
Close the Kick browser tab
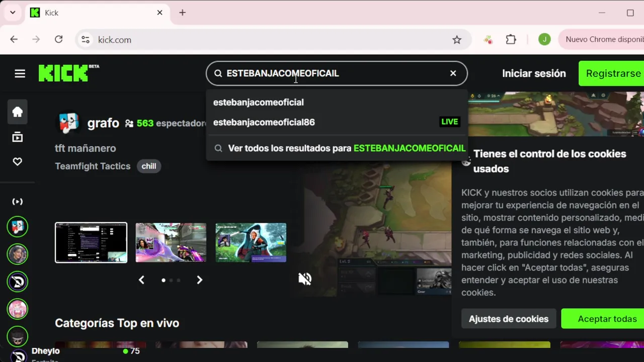[159, 13]
